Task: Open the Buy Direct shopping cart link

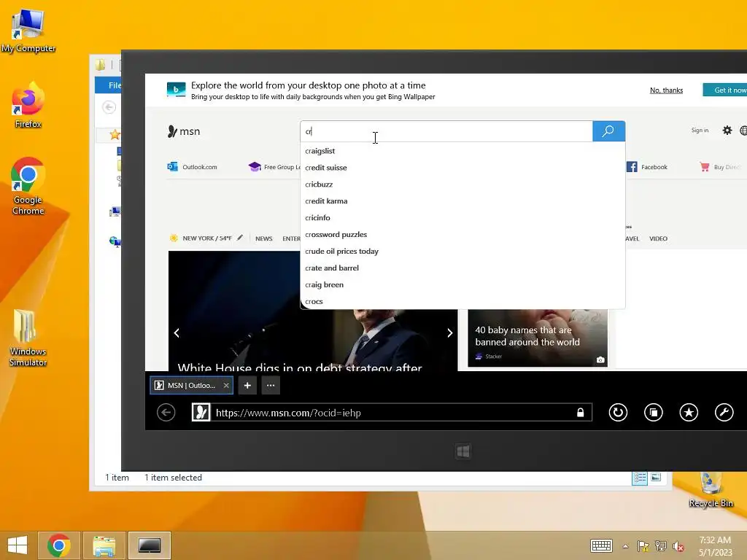Action: pyautogui.click(x=720, y=167)
